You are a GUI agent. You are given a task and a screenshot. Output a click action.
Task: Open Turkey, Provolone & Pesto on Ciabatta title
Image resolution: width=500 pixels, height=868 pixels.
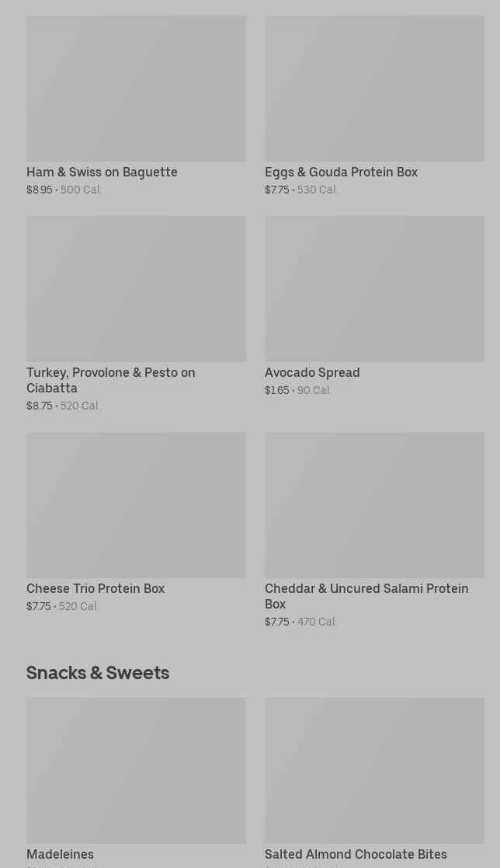click(110, 380)
